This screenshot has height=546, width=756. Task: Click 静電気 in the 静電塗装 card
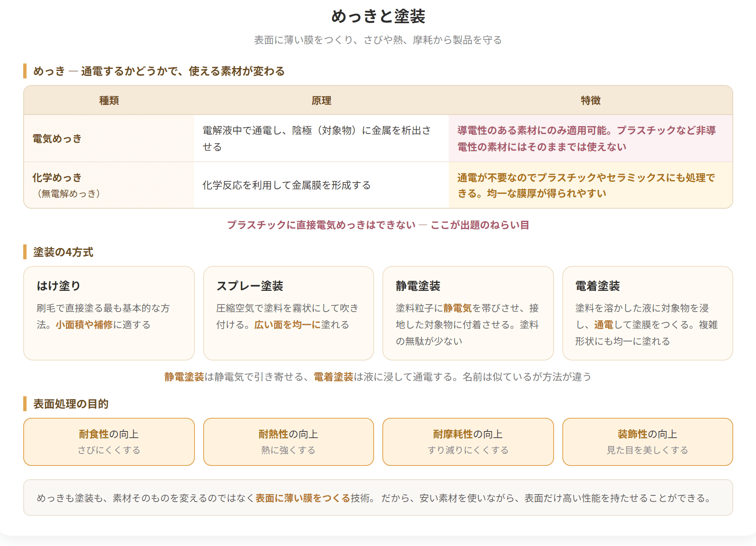click(457, 308)
